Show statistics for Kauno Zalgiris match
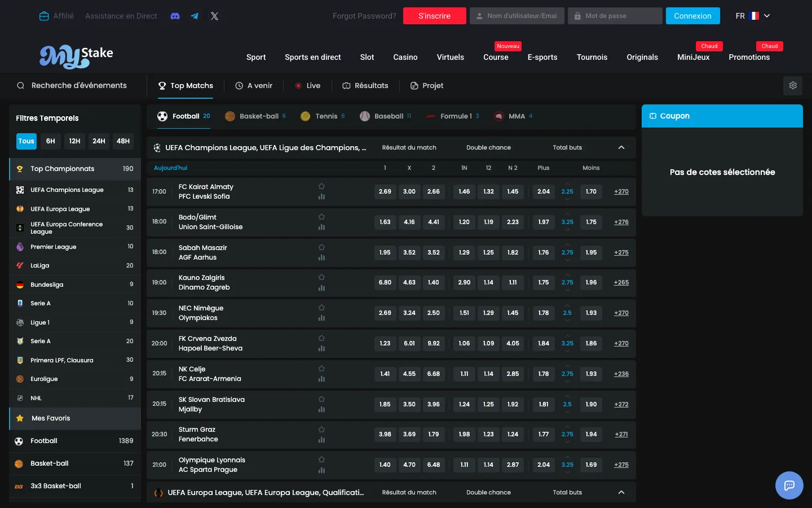 tap(321, 288)
